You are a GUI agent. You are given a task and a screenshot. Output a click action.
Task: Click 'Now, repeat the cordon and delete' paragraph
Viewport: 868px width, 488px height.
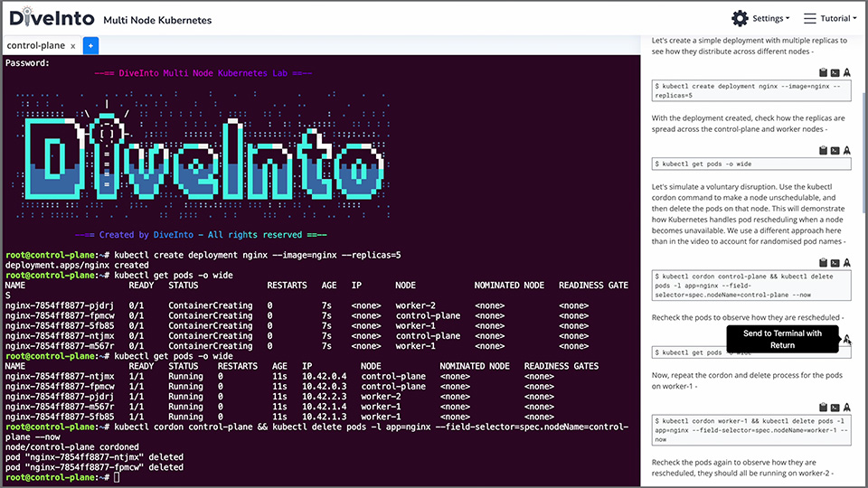[x=747, y=380]
